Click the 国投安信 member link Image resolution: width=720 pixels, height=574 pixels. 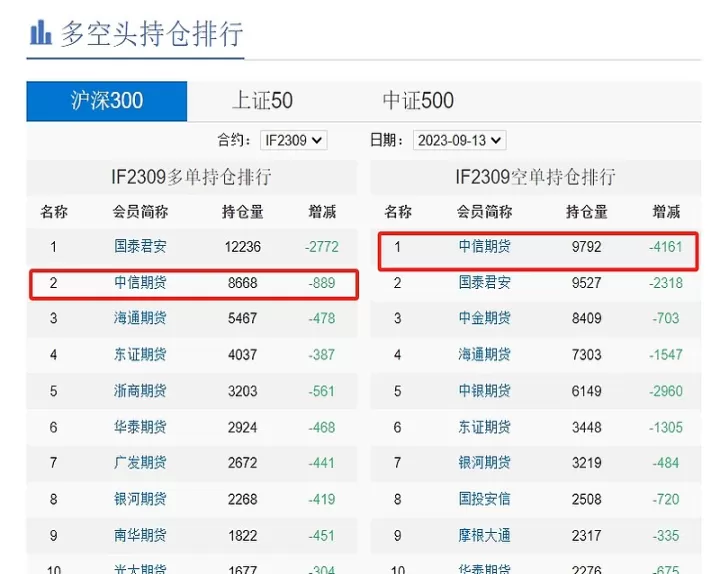tap(484, 499)
